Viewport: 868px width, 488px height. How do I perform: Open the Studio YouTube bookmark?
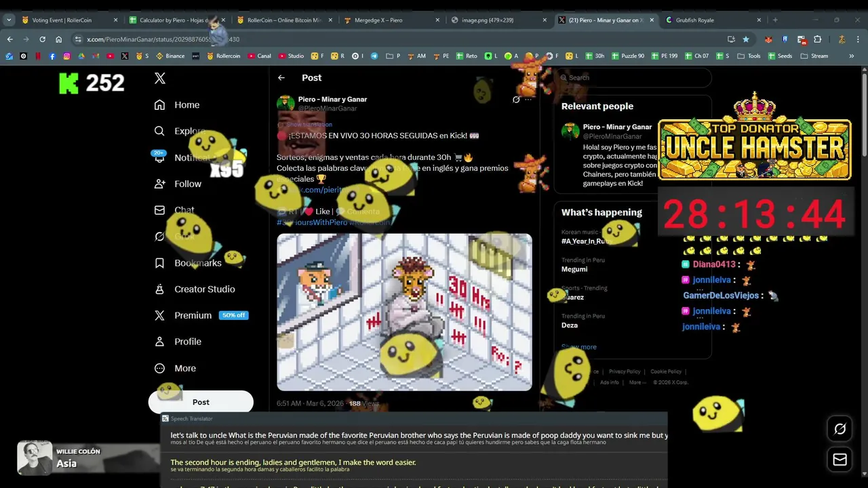tap(291, 56)
